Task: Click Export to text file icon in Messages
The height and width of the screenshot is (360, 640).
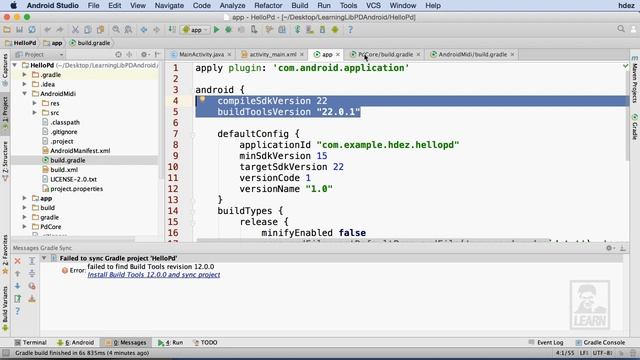Action: pos(18,299)
